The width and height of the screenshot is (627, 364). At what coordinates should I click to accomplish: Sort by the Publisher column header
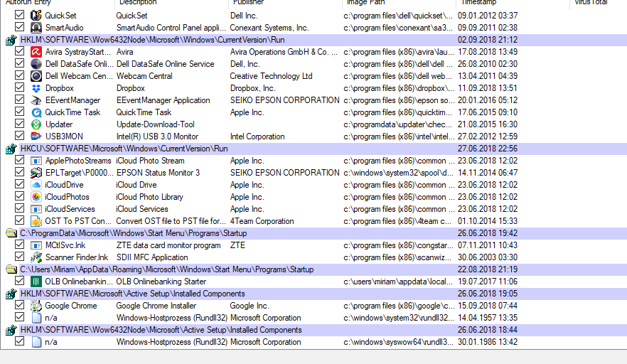pos(285,3)
